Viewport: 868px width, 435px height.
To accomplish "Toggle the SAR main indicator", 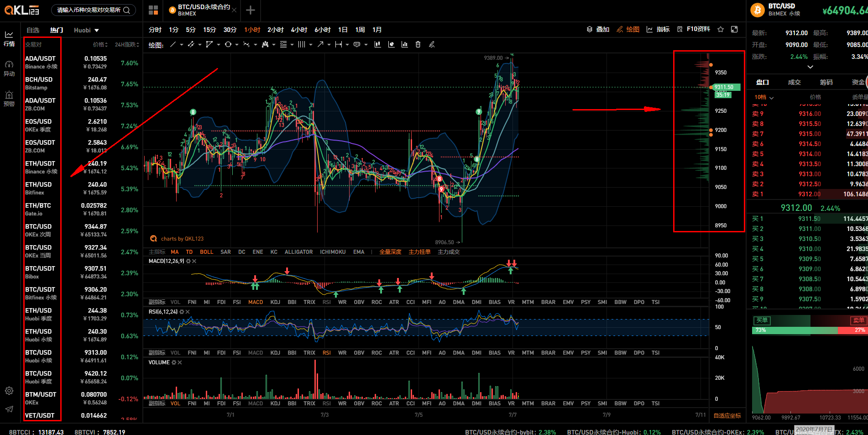I will [225, 252].
